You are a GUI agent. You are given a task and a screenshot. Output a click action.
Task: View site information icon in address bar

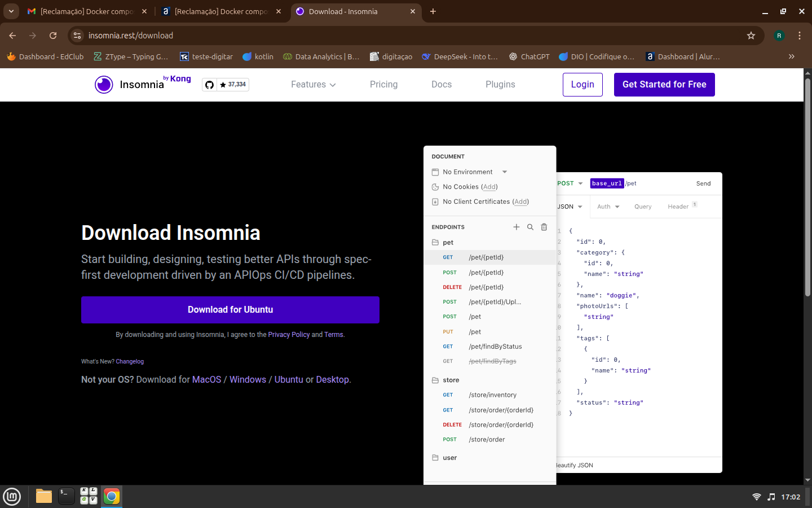pyautogui.click(x=78, y=36)
